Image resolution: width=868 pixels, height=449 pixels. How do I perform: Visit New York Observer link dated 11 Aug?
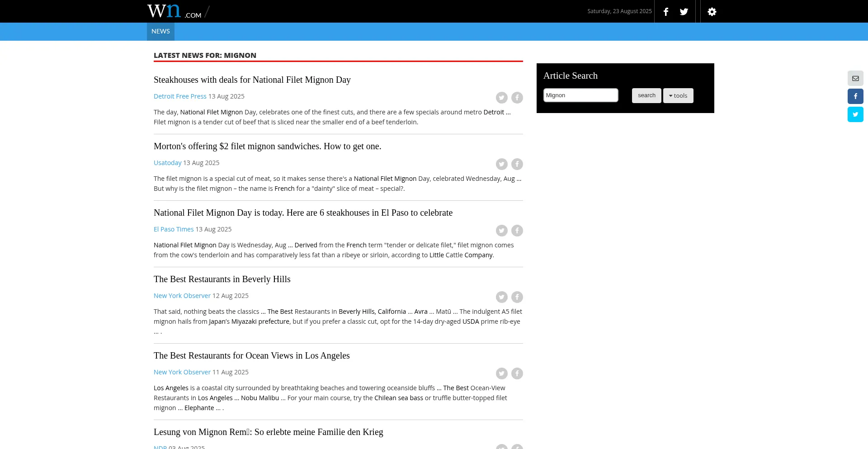[x=182, y=372]
